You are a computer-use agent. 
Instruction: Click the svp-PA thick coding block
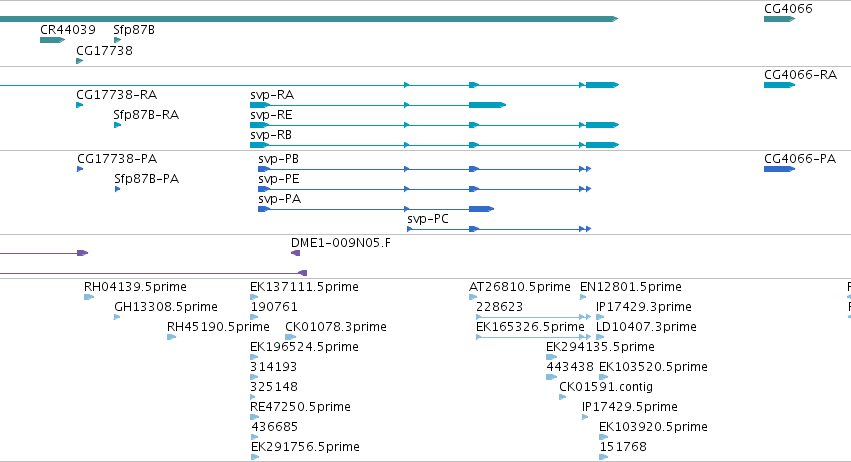[x=481, y=209]
